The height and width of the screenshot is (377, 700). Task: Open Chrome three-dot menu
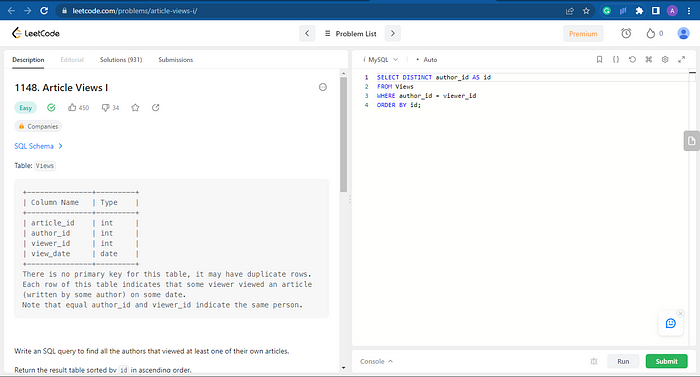point(689,11)
